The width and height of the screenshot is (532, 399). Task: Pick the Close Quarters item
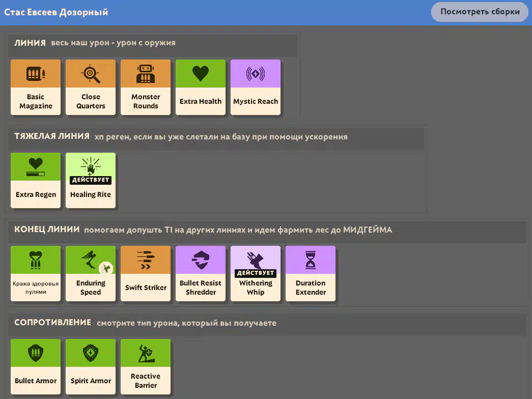tap(91, 87)
